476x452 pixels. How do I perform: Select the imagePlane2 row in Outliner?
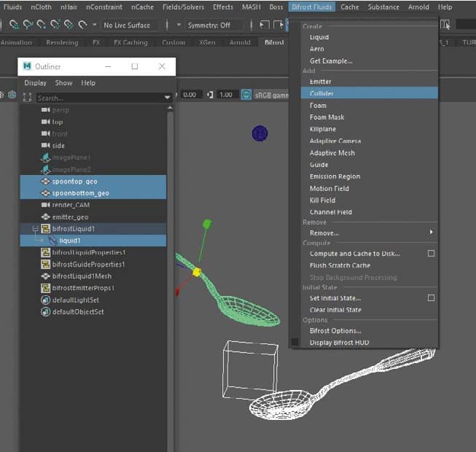pyautogui.click(x=93, y=169)
